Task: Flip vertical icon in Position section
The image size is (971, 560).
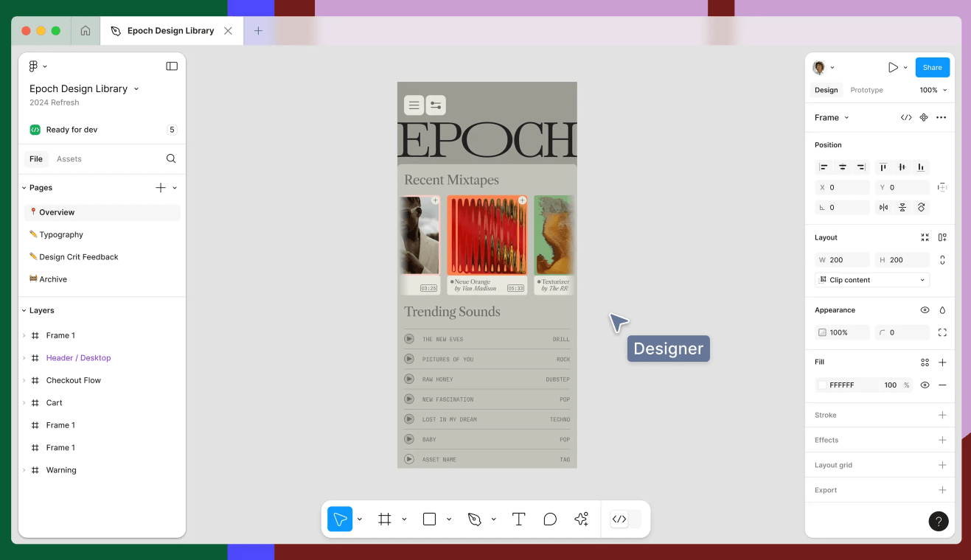Action: click(902, 208)
